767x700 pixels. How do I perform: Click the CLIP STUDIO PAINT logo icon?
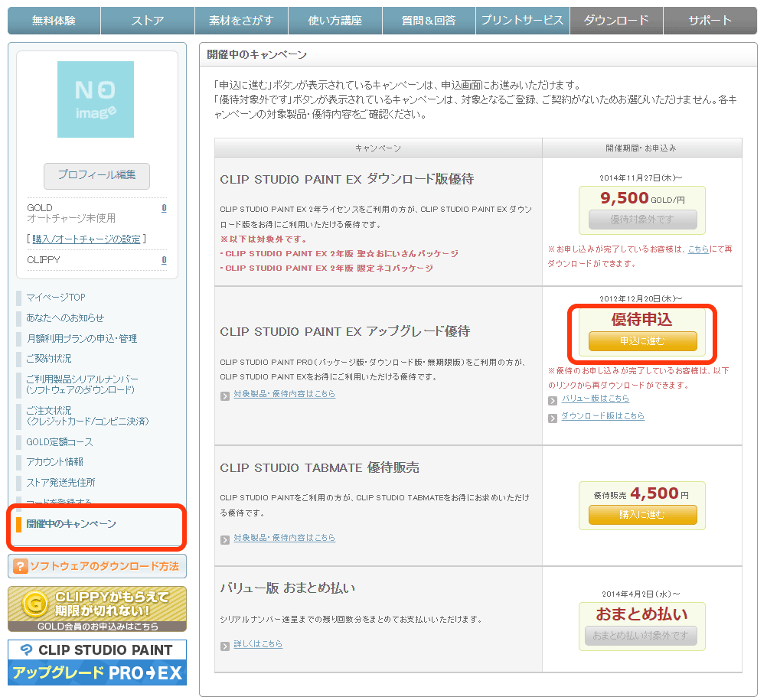point(27,650)
